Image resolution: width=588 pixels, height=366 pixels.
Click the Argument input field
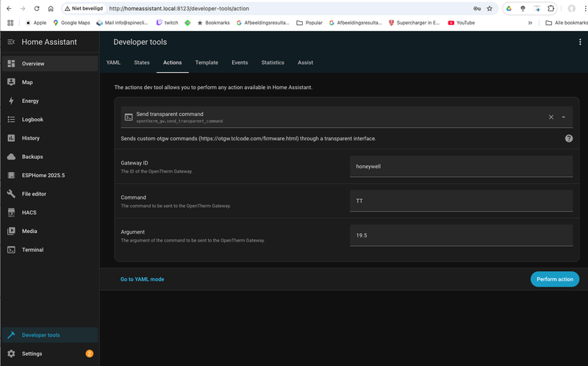click(x=461, y=235)
